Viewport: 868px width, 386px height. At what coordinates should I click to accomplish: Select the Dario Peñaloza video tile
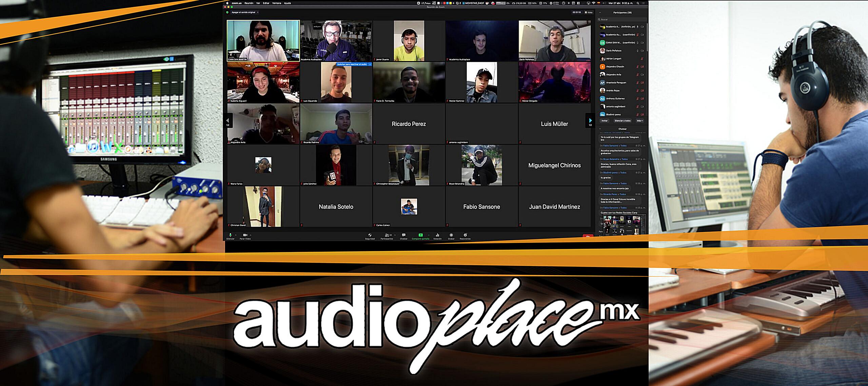click(555, 41)
